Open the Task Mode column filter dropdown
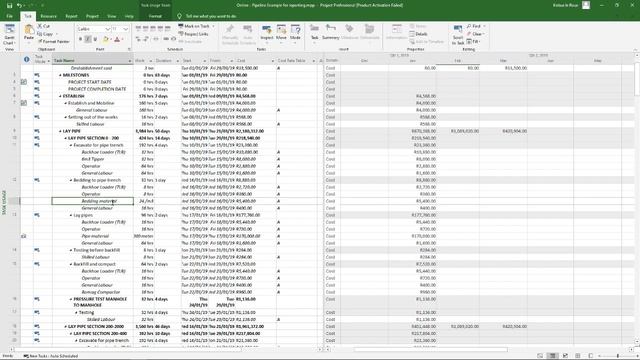This screenshot has height=360, width=640. pyautogui.click(x=49, y=61)
